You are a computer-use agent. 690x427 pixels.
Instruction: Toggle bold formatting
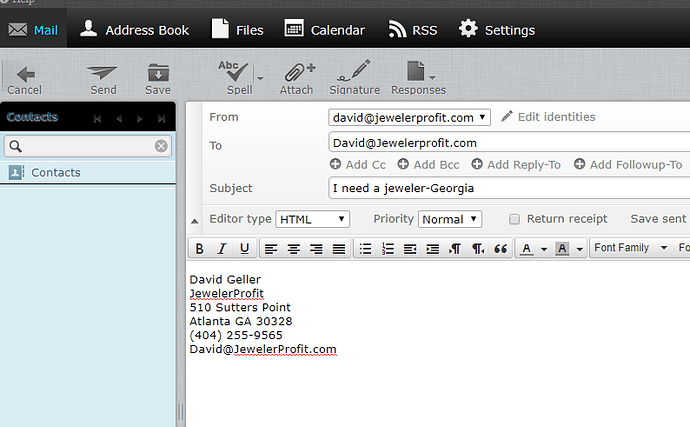click(x=199, y=249)
